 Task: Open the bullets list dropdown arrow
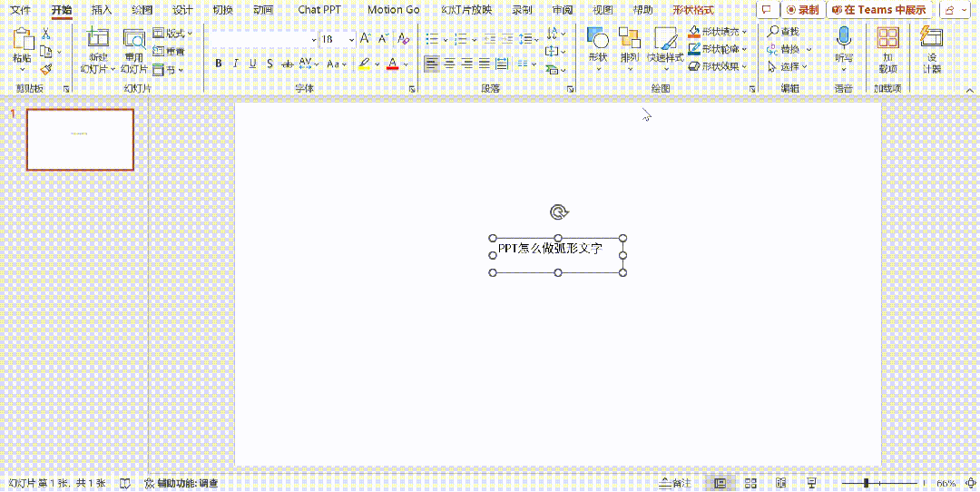[x=446, y=39]
